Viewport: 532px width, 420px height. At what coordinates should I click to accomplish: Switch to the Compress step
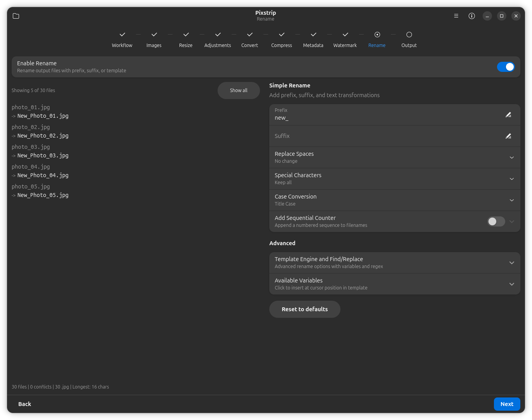click(x=281, y=39)
